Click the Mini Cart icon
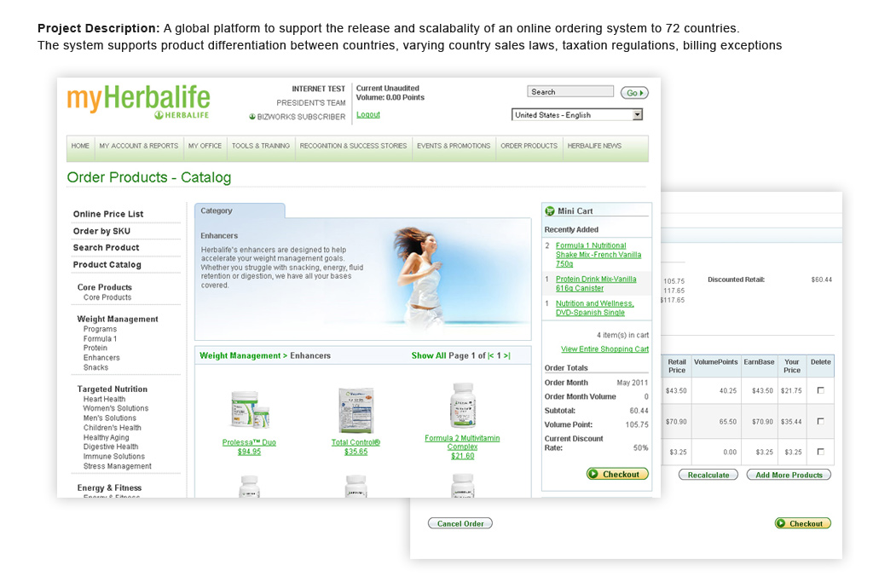 550,211
